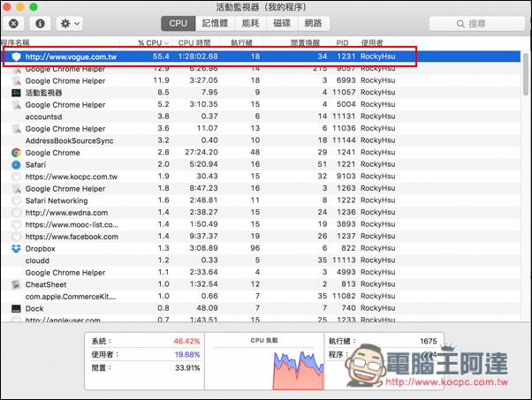Select the Safari Networking process
The height and width of the screenshot is (400, 532).
coord(262,200)
